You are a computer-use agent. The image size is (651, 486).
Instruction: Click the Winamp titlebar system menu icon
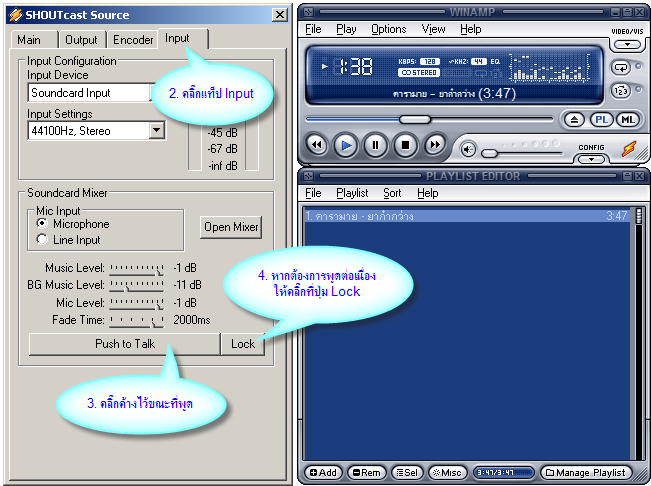[309, 12]
